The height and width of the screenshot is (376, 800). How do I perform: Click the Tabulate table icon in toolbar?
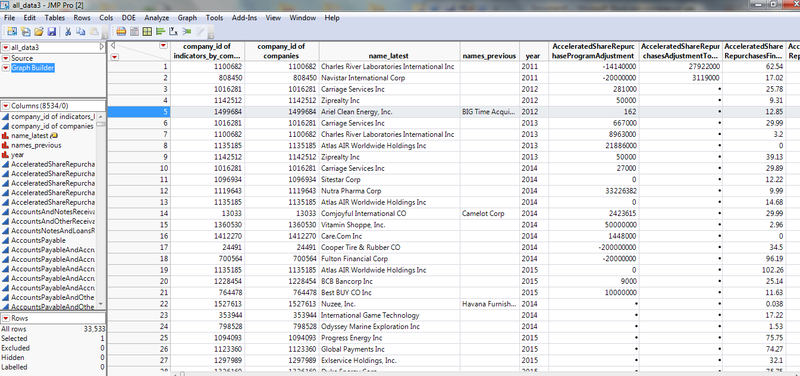134,32
